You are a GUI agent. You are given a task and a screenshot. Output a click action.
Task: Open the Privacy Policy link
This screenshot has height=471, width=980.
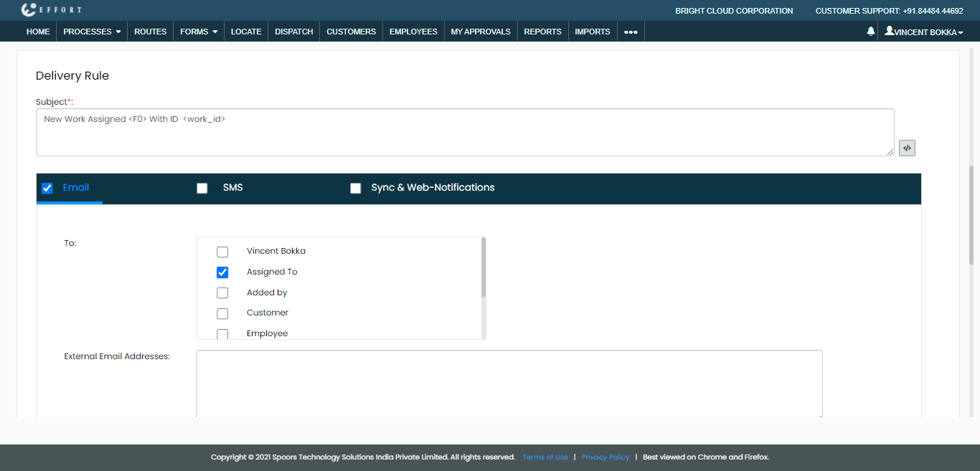(x=605, y=457)
